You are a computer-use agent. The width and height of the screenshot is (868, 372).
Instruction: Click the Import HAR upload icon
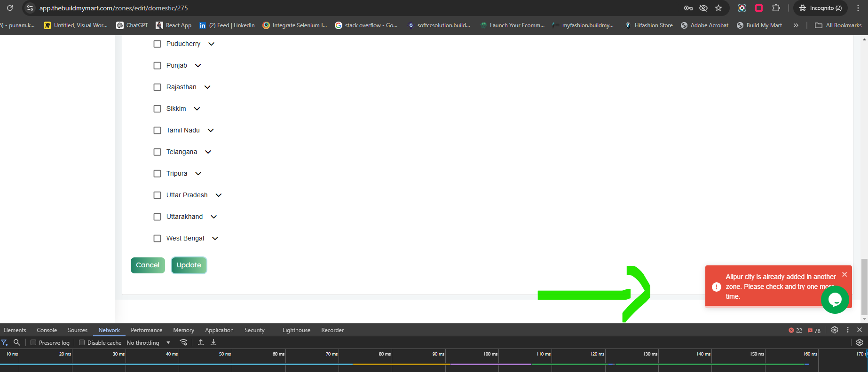[201, 342]
